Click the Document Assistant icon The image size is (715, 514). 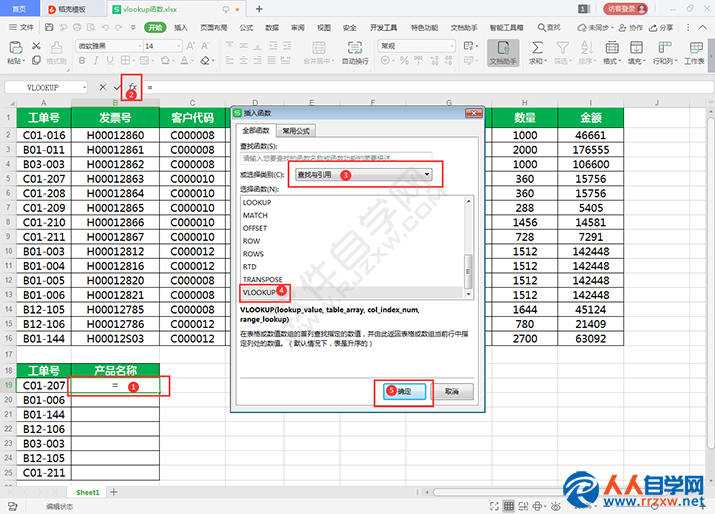coord(503,53)
